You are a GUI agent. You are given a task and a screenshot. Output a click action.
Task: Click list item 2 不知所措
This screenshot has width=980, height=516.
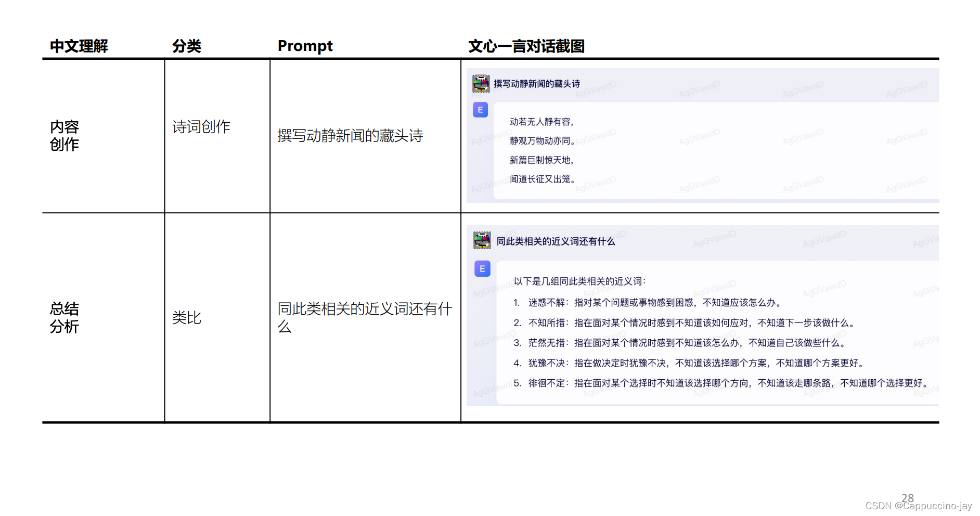coord(685,323)
